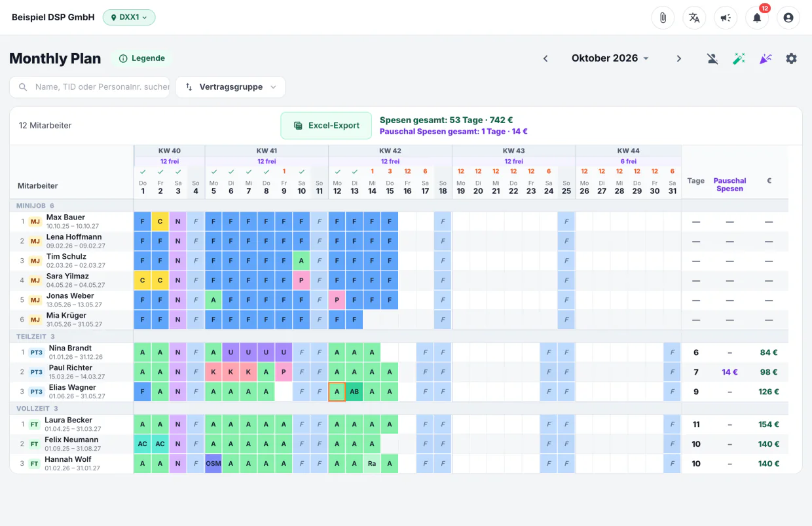Click the Tage column header
This screenshot has height=526, width=812.
(696, 181)
